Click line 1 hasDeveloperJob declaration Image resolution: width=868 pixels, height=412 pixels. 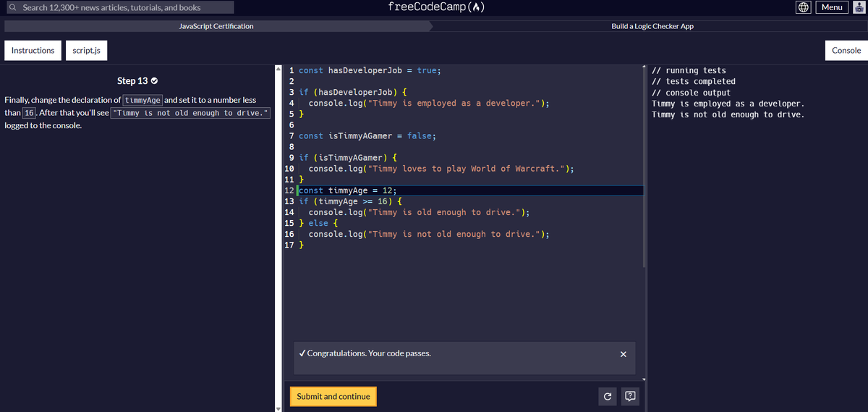coord(370,71)
